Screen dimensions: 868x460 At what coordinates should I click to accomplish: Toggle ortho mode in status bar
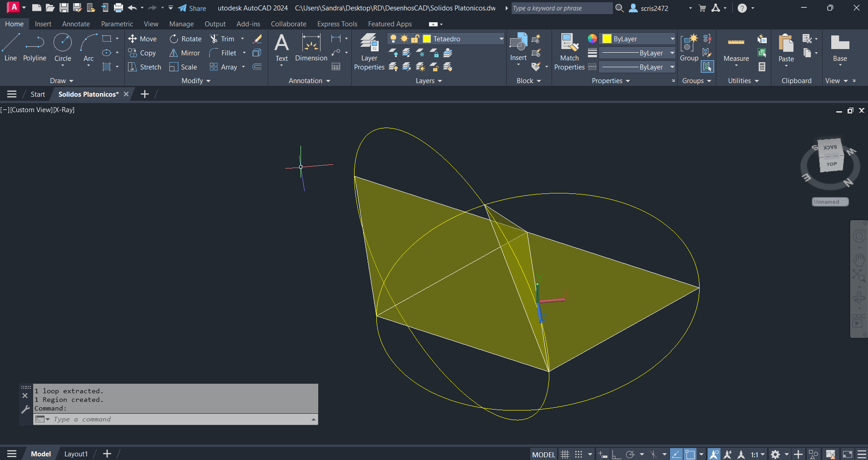tap(616, 454)
